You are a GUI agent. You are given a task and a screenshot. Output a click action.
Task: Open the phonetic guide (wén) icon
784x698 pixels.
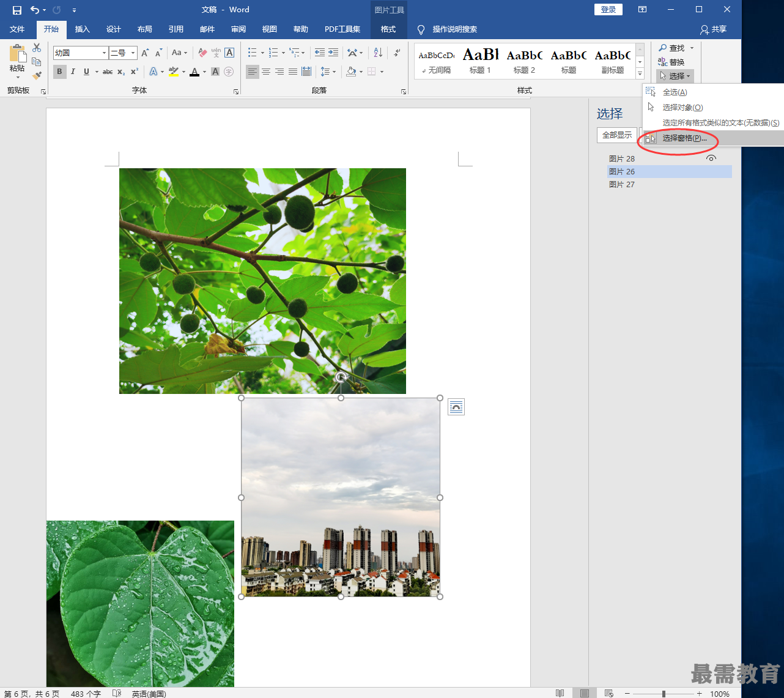(x=216, y=53)
